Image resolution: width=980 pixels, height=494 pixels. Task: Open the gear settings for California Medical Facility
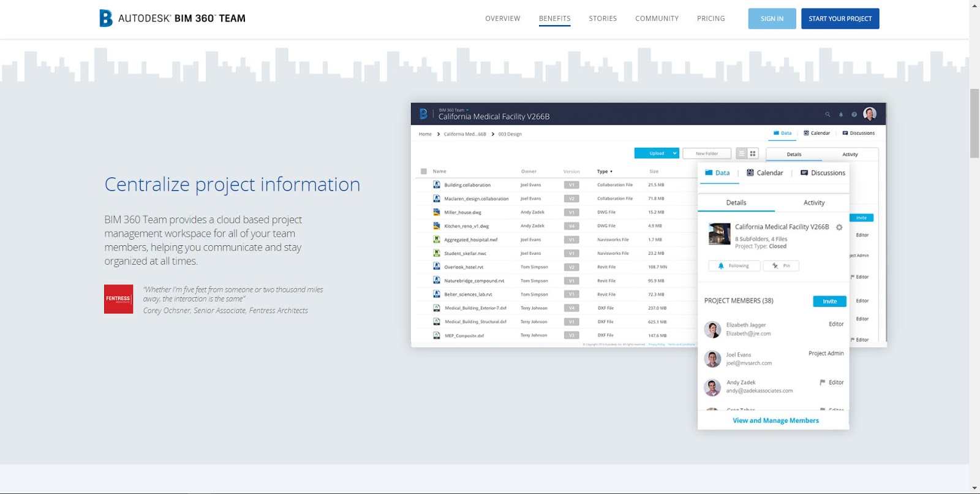click(x=839, y=227)
